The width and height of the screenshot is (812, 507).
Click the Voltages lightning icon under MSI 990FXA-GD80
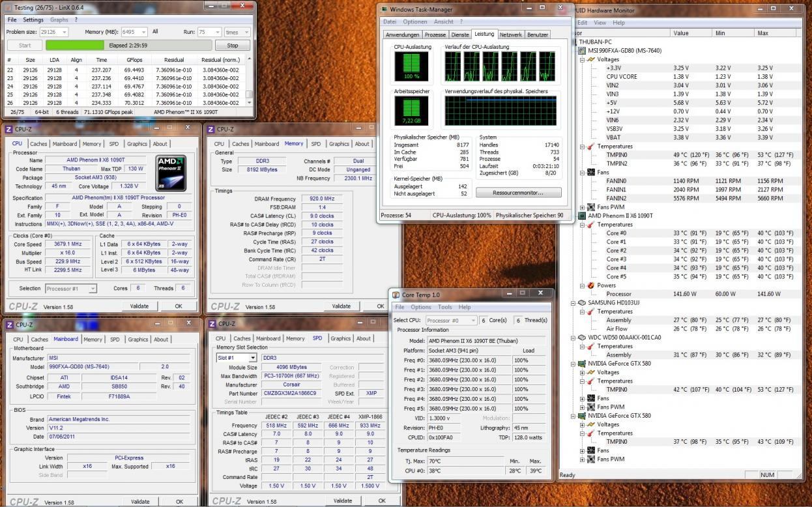592,59
